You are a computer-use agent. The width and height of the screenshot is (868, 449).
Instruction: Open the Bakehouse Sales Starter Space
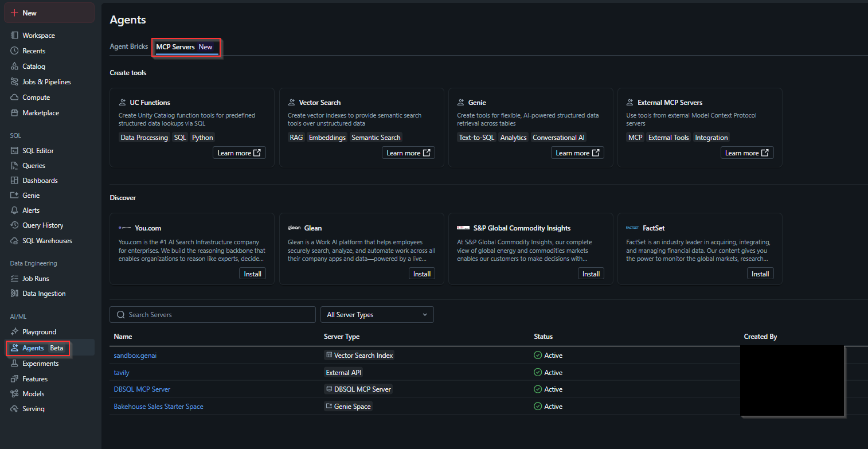(158, 406)
